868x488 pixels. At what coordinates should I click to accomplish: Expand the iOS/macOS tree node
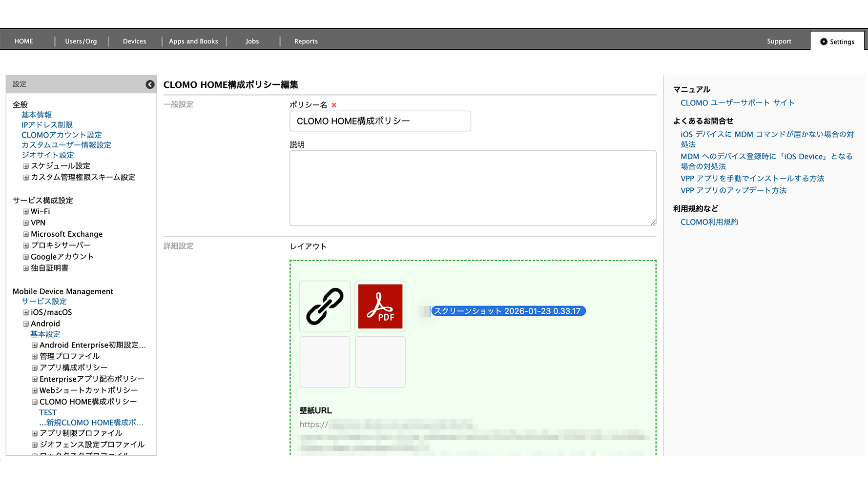coord(26,312)
